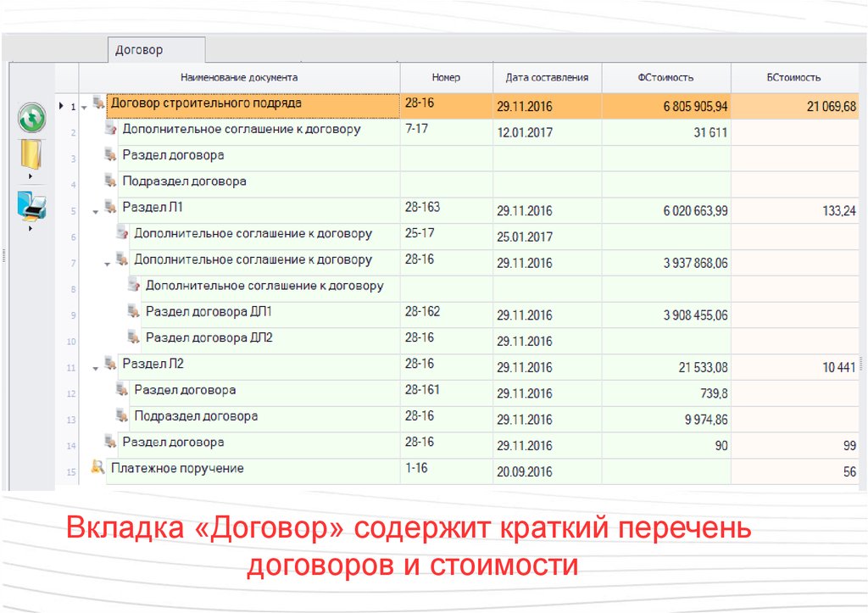Viewport: 868px width, 613px height.
Task: Sort by Наименование документа column header
Action: pyautogui.click(x=239, y=77)
